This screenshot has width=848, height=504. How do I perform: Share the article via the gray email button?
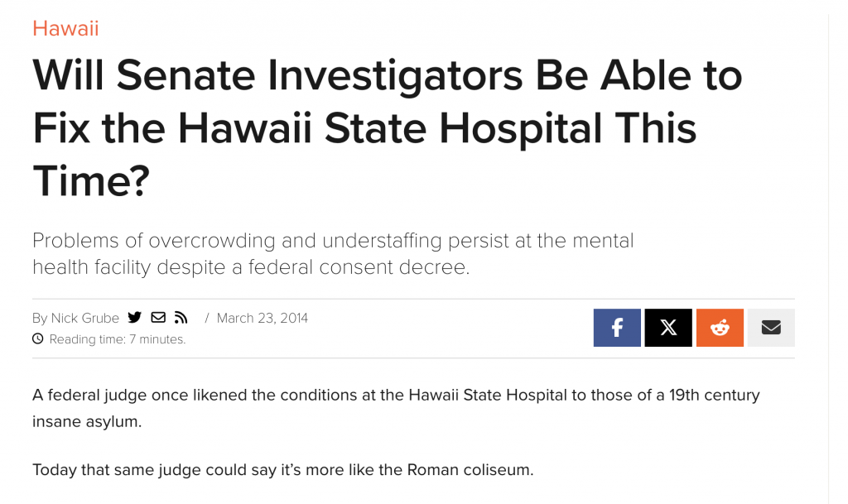771,328
